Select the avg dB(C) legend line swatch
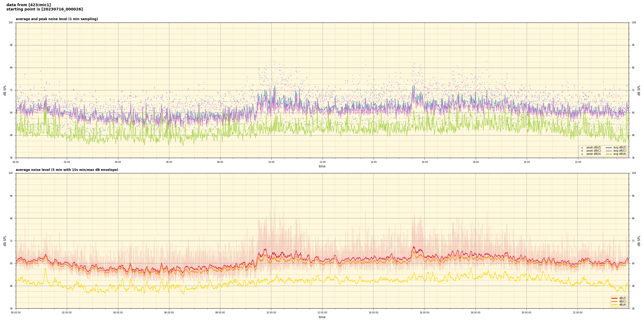The height and width of the screenshot is (322, 644). click(x=609, y=151)
